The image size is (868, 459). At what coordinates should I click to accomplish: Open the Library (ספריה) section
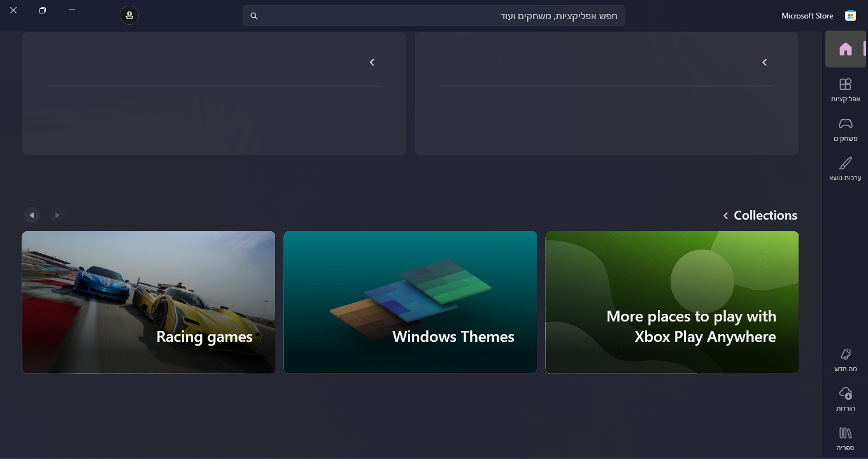coord(845,438)
